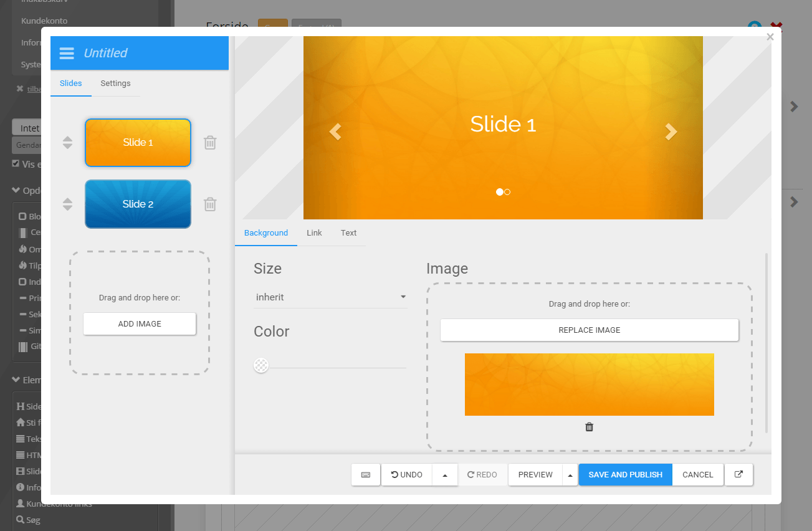Expand the Preview options dropdown arrow

(x=570, y=475)
